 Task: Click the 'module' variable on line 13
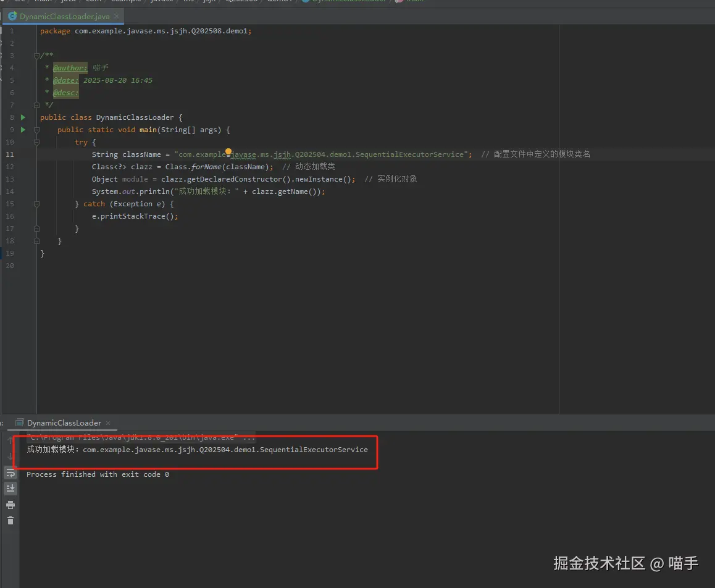[135, 179]
